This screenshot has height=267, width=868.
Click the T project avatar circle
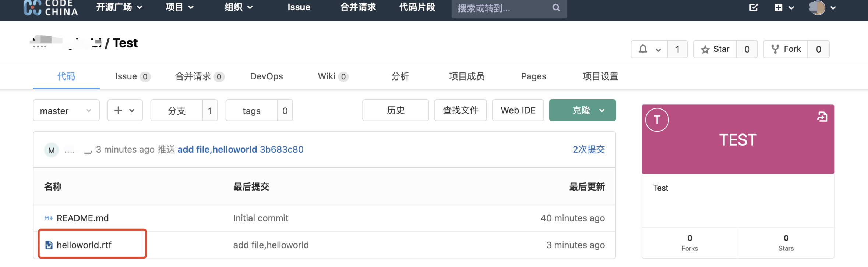(657, 120)
